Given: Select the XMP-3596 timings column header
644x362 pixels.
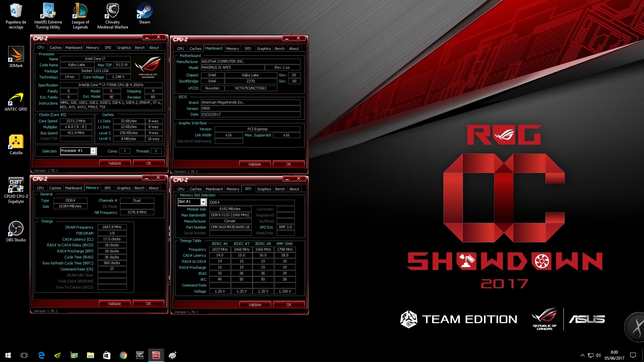Looking at the screenshot, I should (x=284, y=244).
